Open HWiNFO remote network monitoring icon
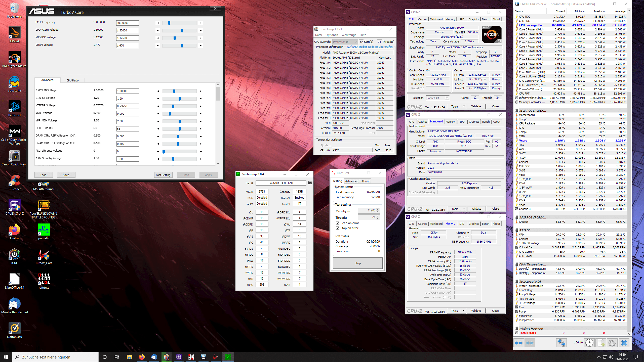 561,343
